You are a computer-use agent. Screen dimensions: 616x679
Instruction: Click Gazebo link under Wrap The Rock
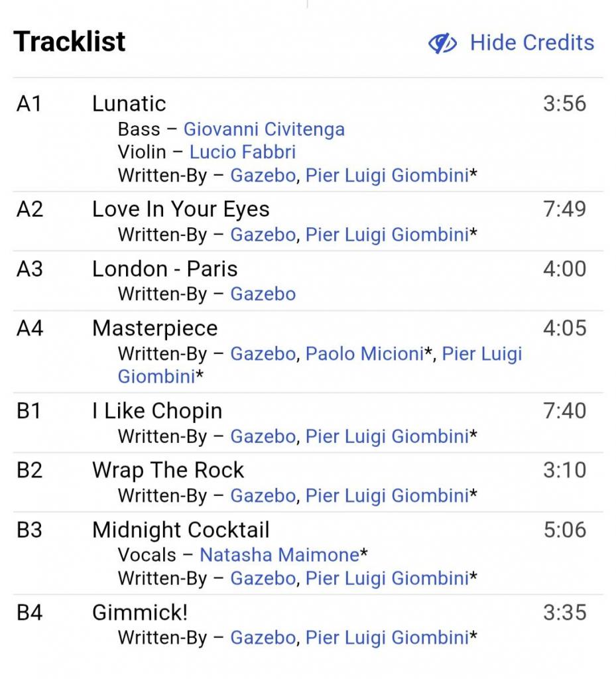[263, 495]
